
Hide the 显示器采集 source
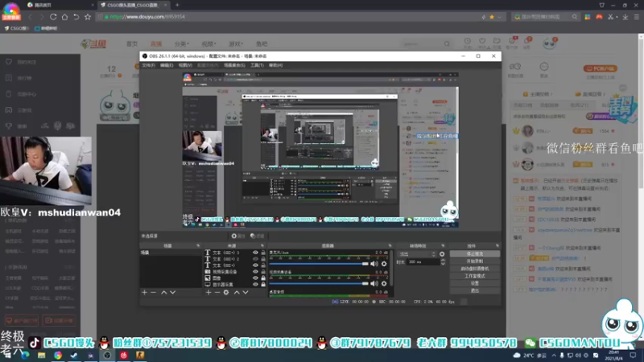click(x=255, y=285)
